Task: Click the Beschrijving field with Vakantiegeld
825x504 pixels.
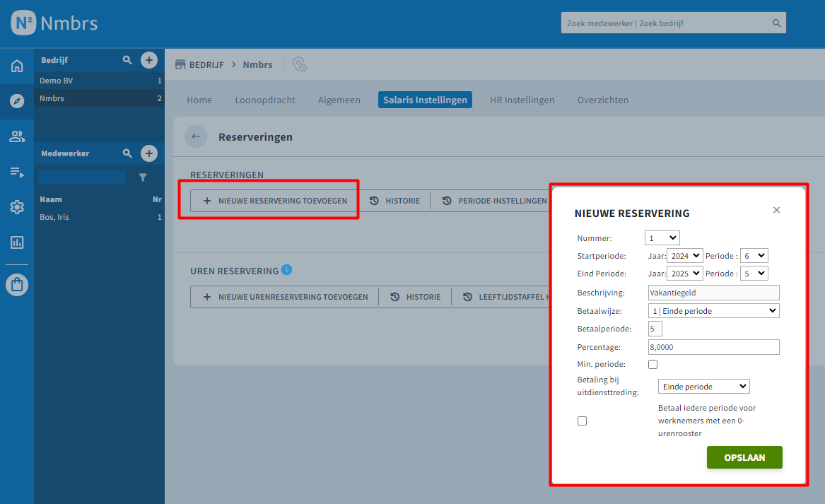Action: (x=713, y=293)
